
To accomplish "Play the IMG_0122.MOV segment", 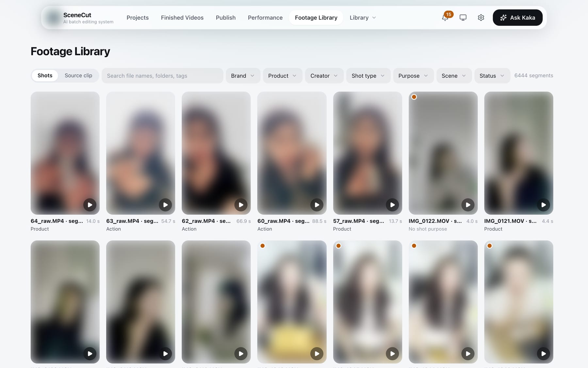I will pos(468,205).
